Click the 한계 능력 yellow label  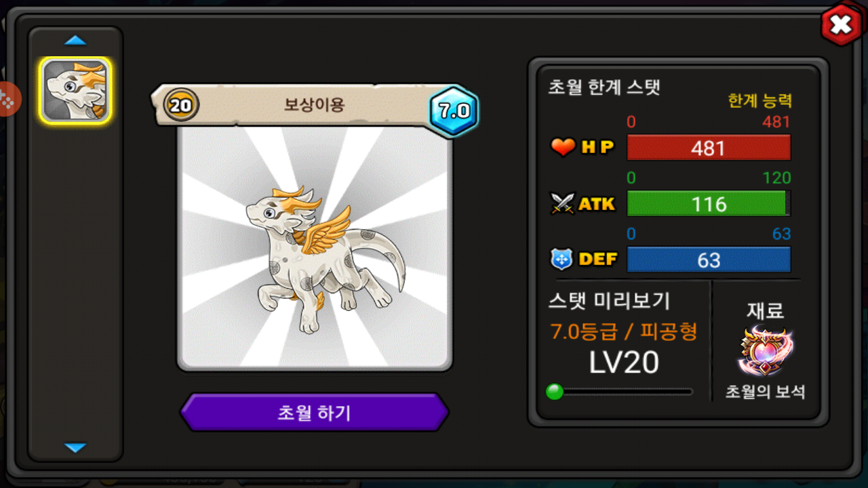pyautogui.click(x=760, y=101)
